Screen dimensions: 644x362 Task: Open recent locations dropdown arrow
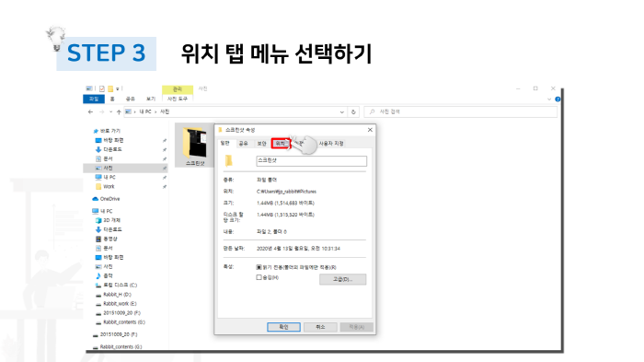pyautogui.click(x=110, y=111)
